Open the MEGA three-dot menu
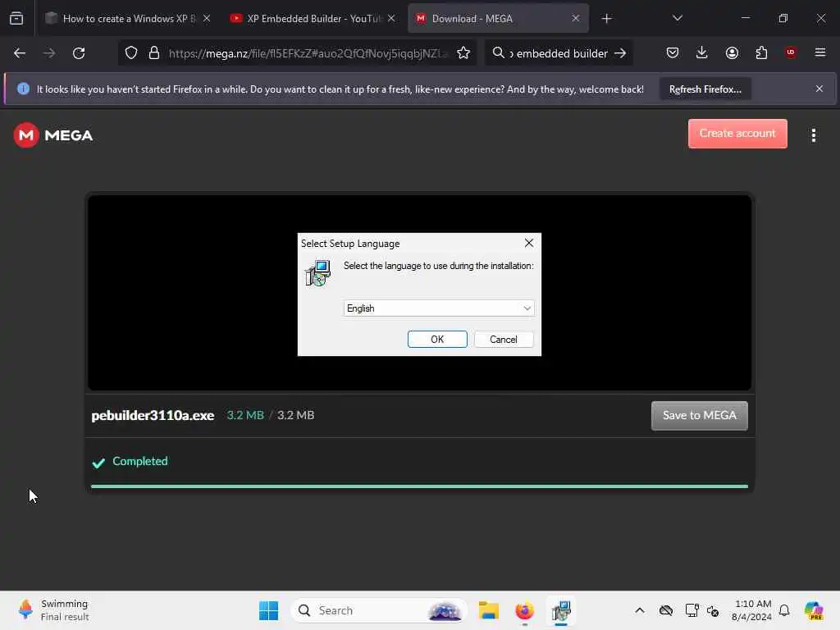 tap(813, 135)
